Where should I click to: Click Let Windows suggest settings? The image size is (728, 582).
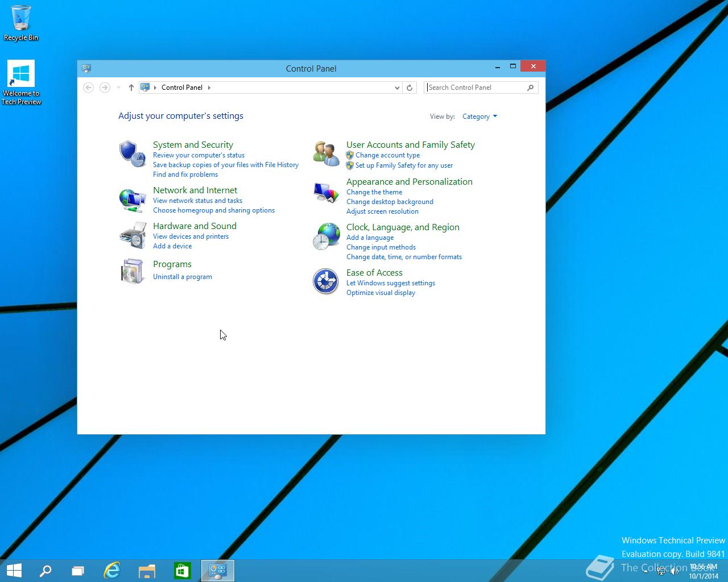tap(391, 283)
